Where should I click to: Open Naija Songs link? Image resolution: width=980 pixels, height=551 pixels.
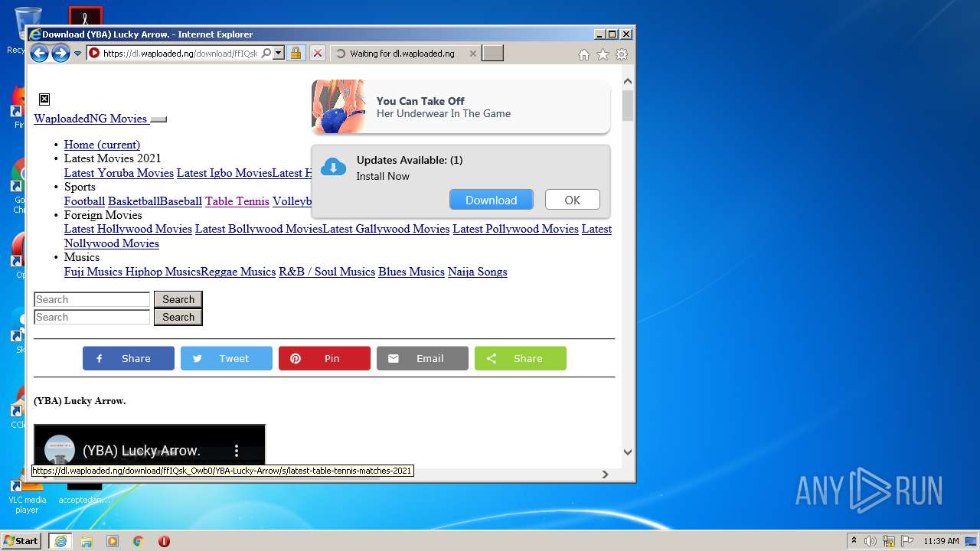478,272
